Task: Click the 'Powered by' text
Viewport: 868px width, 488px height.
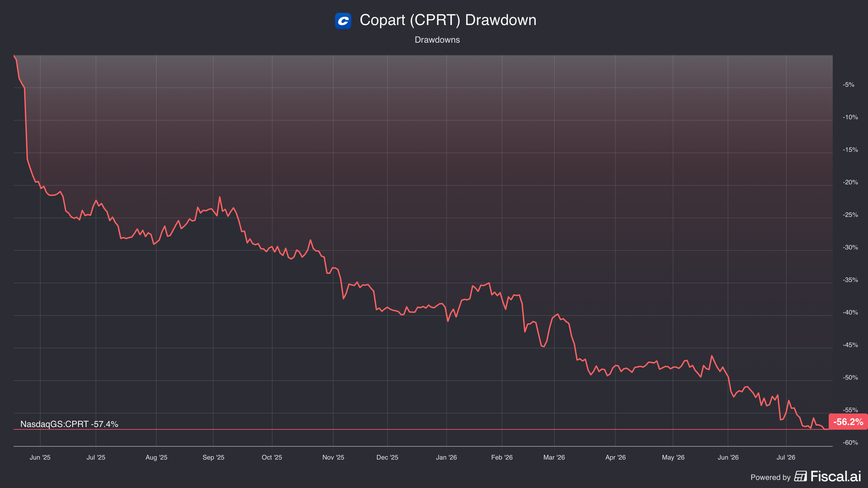Action: click(770, 477)
